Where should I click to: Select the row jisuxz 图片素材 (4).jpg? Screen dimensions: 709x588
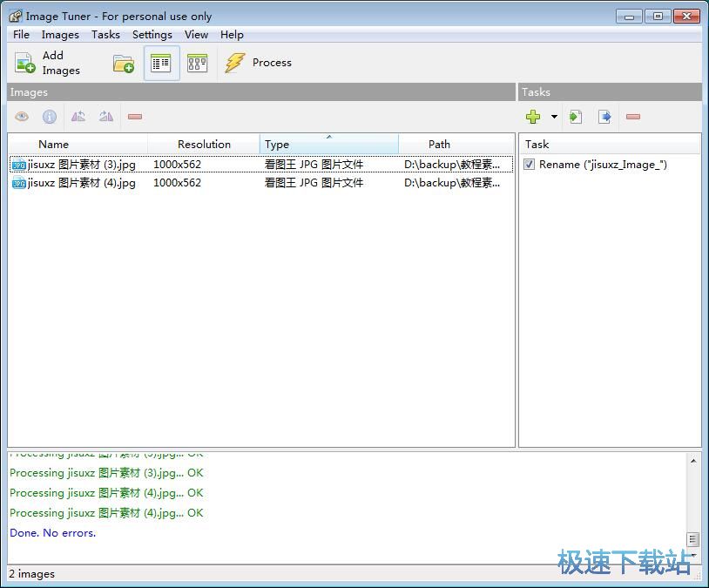click(x=261, y=183)
